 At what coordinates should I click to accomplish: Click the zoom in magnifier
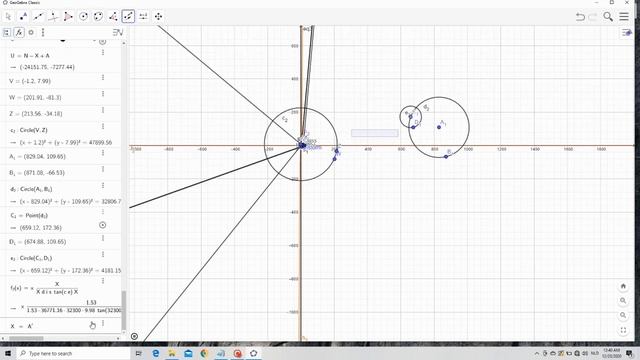(623, 301)
